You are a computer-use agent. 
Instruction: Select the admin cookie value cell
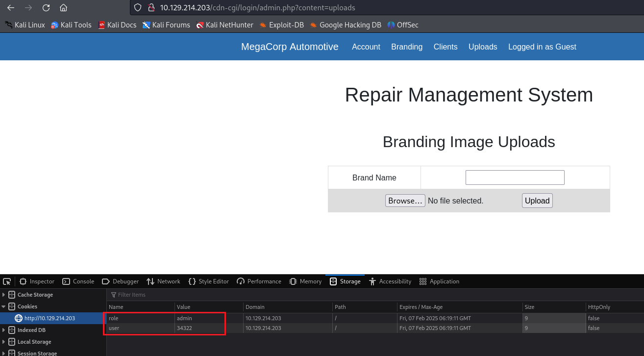click(x=209, y=318)
